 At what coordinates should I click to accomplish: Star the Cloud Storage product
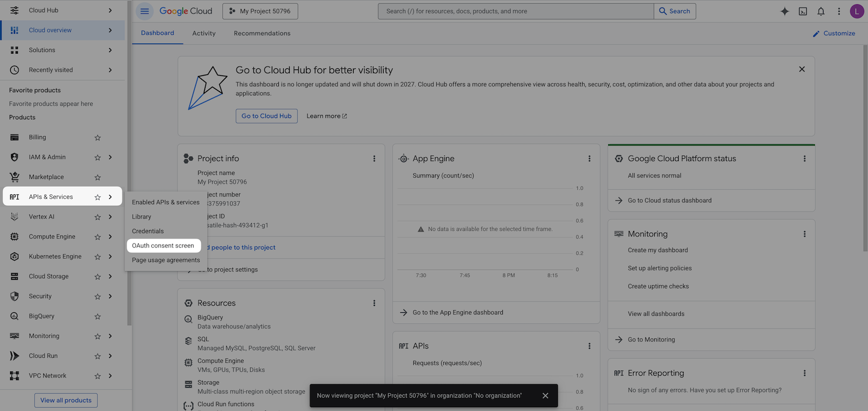coord(98,277)
